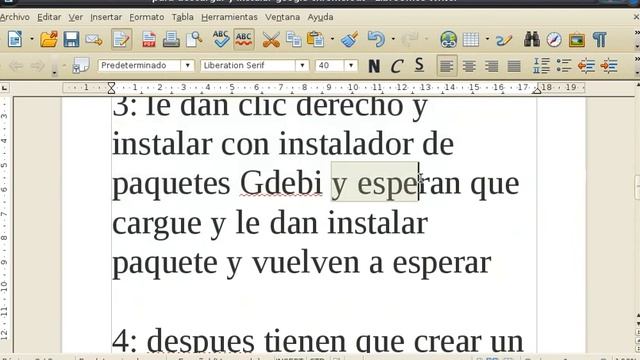Open the Ayuda menu
The height and width of the screenshot is (360, 640).
pyautogui.click(x=320, y=17)
